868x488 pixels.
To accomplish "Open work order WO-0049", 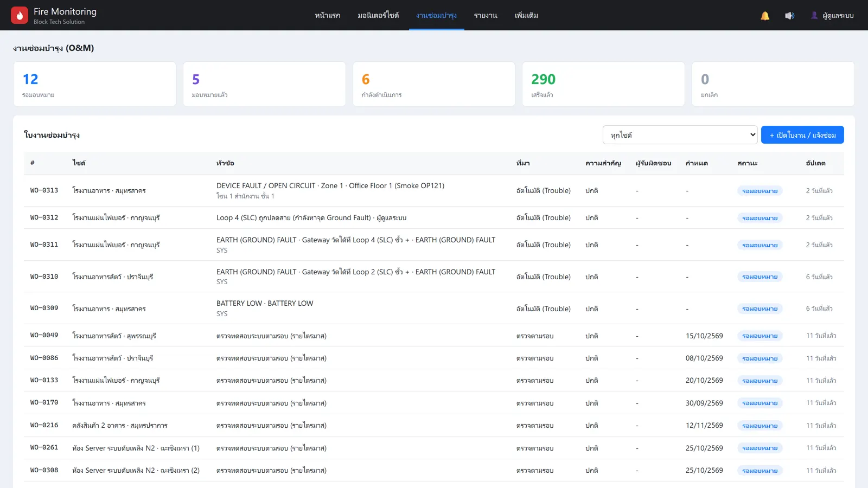I will coord(434,336).
